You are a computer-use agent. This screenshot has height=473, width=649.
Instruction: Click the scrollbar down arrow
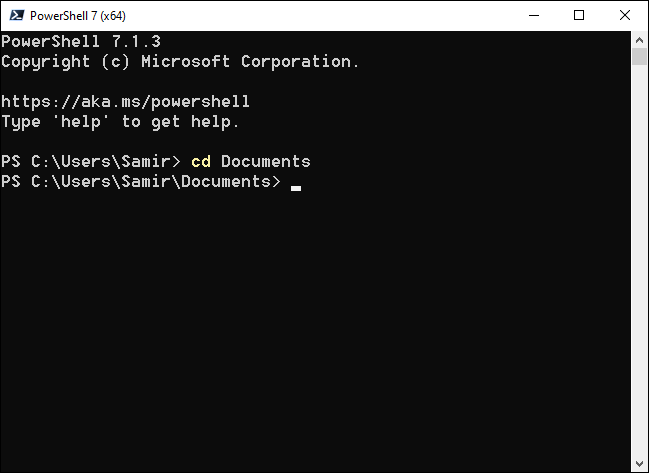pos(640,463)
